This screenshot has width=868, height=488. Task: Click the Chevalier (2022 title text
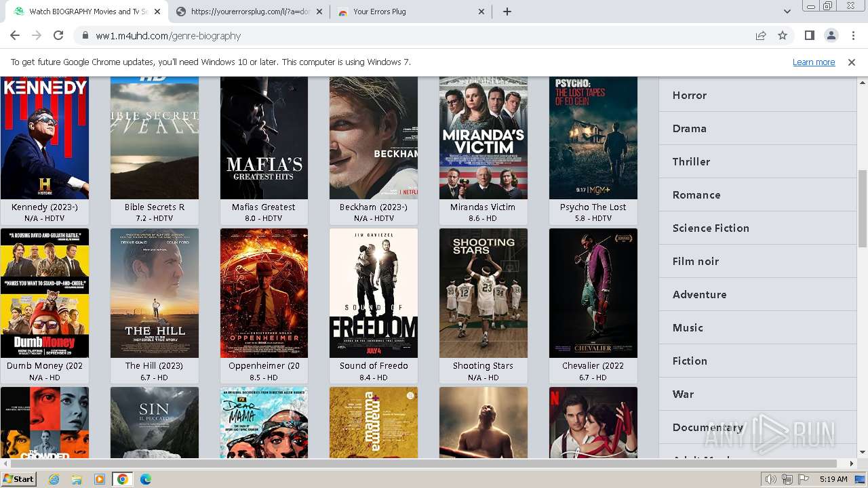[593, 365]
